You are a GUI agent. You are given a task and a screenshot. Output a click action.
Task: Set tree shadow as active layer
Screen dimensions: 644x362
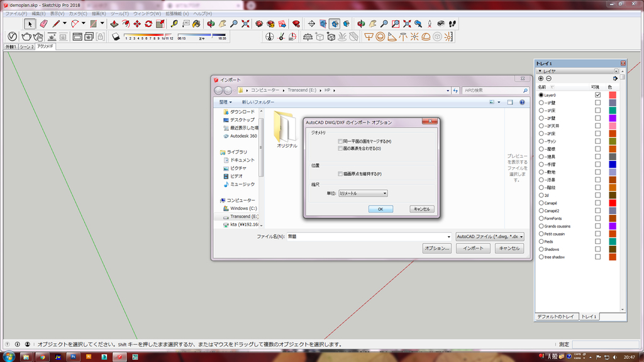[x=541, y=257]
